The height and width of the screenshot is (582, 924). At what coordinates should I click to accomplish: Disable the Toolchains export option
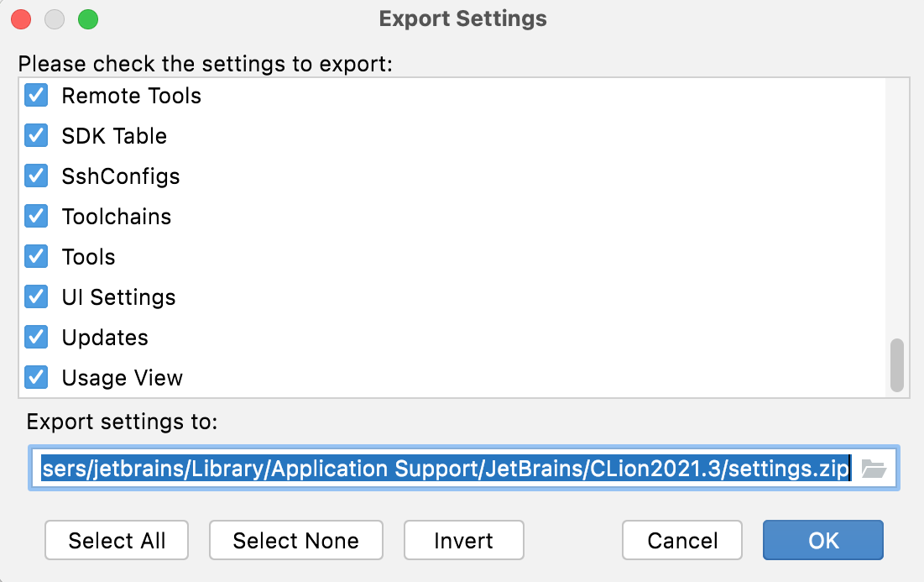[x=35, y=217]
